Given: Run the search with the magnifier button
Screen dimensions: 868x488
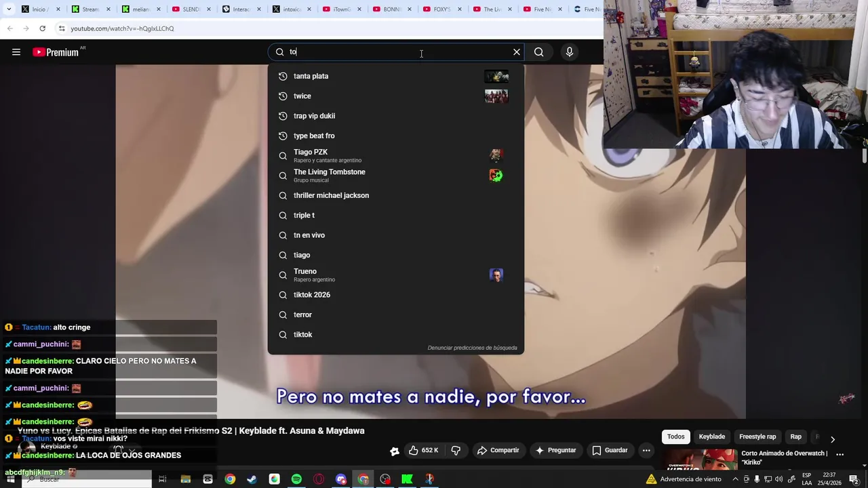Looking at the screenshot, I should [538, 52].
